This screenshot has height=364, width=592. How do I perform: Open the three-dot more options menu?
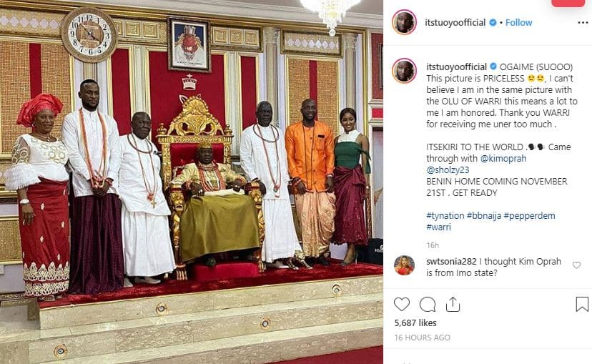click(583, 23)
